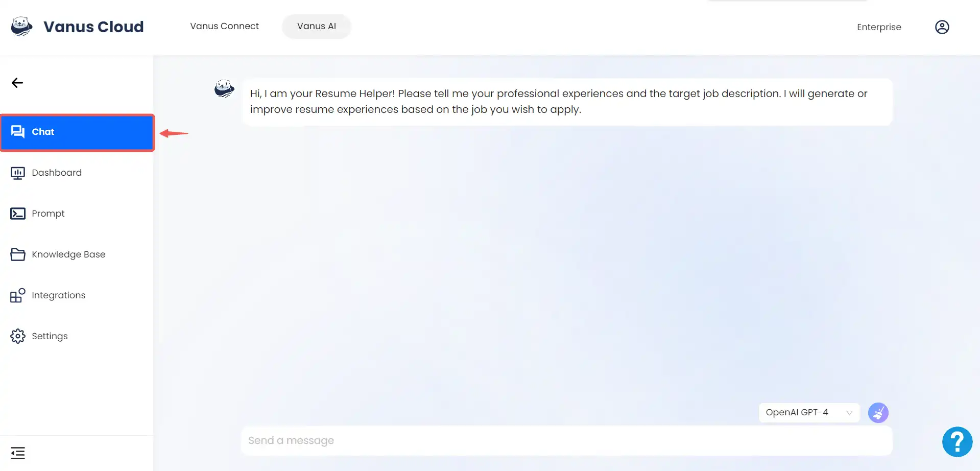980x471 pixels.
Task: Click the Settings gear icon
Action: pyautogui.click(x=18, y=336)
